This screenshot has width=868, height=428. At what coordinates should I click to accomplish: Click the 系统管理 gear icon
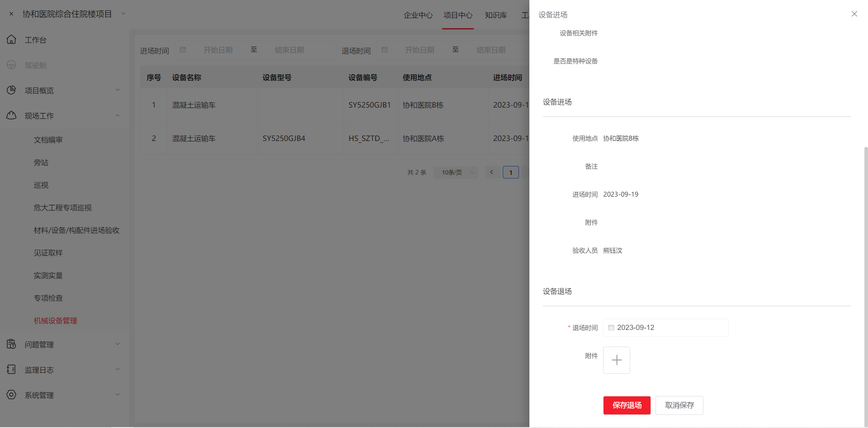pos(11,395)
